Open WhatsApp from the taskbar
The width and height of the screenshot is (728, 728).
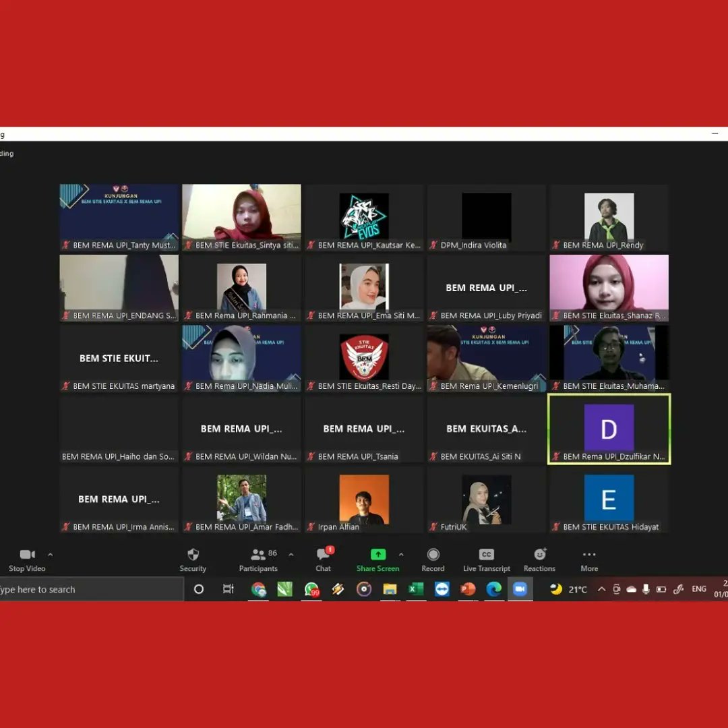pyautogui.click(x=311, y=588)
